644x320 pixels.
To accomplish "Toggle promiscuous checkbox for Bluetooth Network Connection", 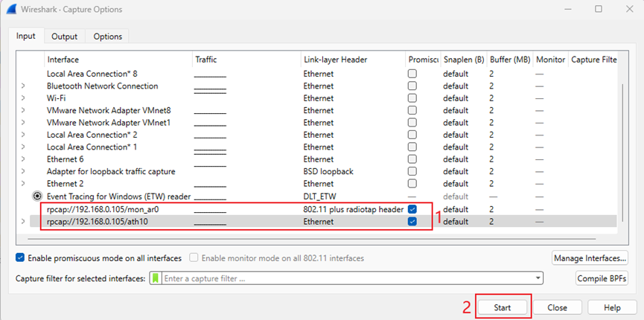I will 412,86.
